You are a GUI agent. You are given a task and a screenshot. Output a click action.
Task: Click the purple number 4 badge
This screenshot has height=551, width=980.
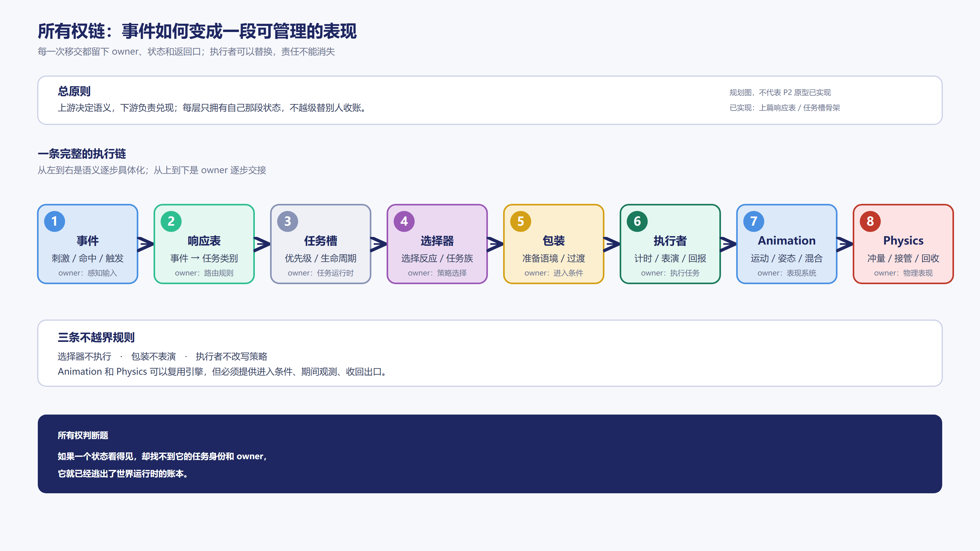pyautogui.click(x=404, y=221)
